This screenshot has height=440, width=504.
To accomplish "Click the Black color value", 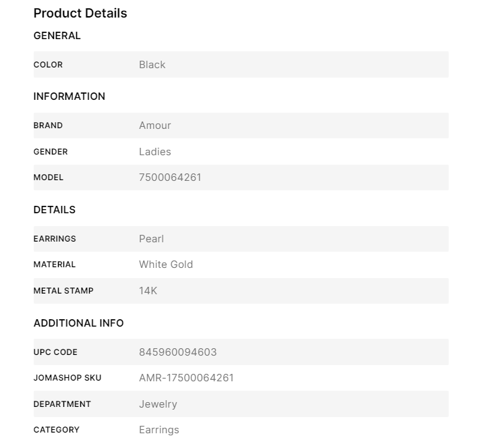I will [152, 65].
